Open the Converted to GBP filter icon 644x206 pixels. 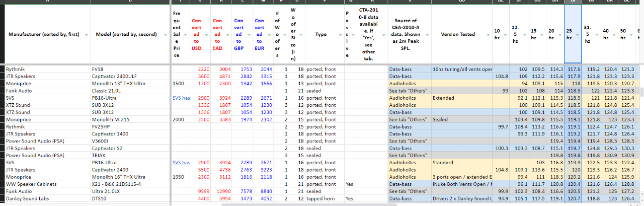coord(248,34)
